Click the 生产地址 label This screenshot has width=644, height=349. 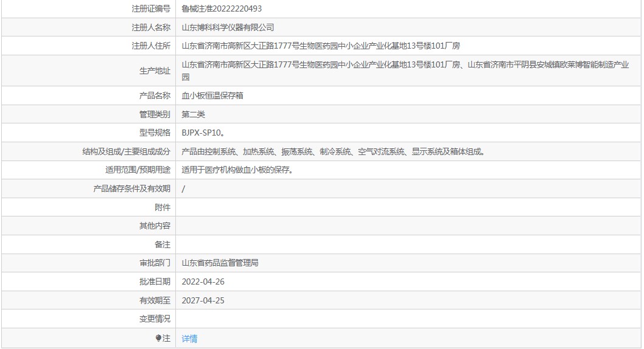coord(155,71)
